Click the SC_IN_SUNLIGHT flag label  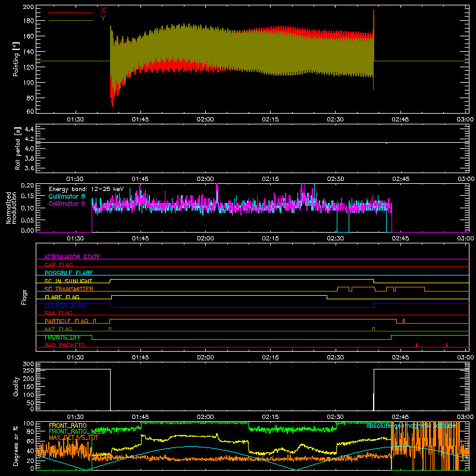(68, 281)
